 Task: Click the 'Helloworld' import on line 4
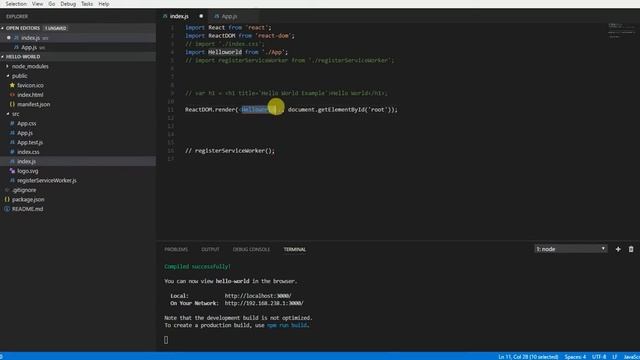(224, 52)
